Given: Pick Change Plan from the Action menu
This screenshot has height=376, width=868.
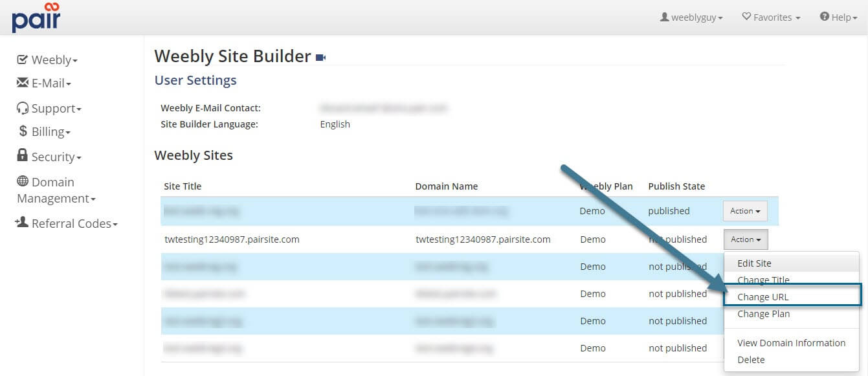Looking at the screenshot, I should [792, 314].
